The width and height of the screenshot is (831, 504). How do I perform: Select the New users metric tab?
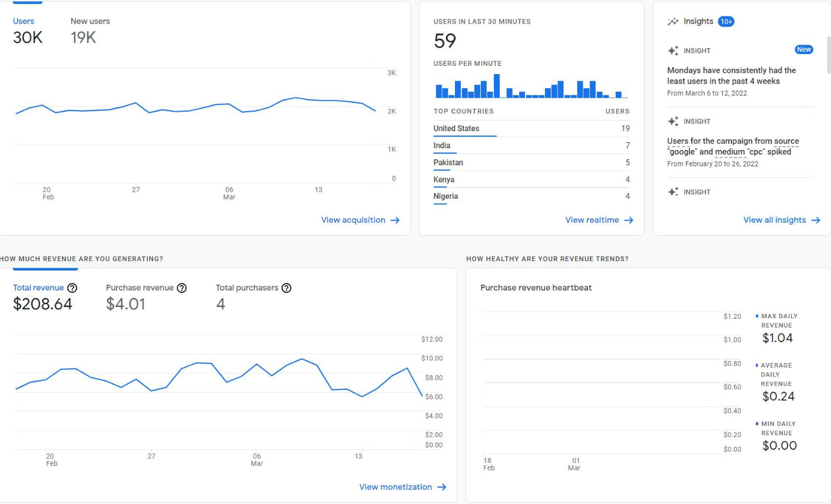point(90,31)
